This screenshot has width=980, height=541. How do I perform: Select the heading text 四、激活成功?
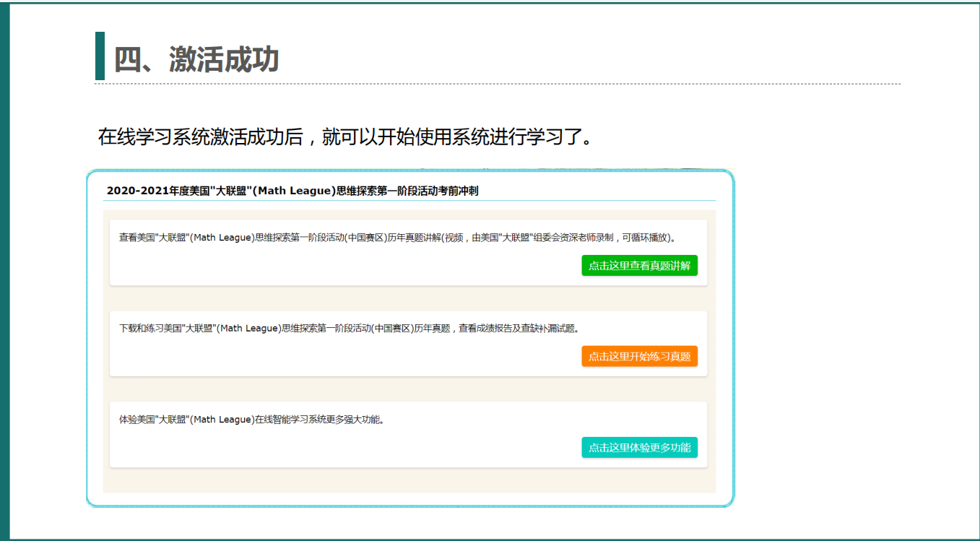pos(196,59)
